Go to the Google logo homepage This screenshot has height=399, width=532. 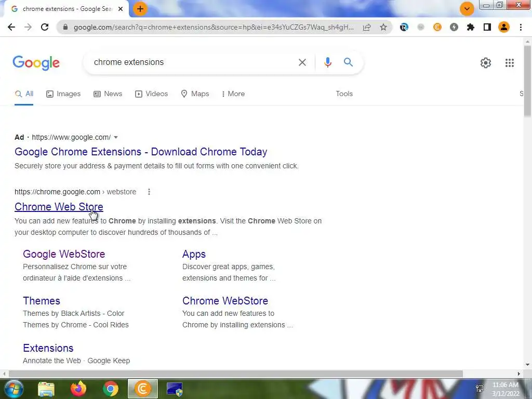tap(36, 63)
